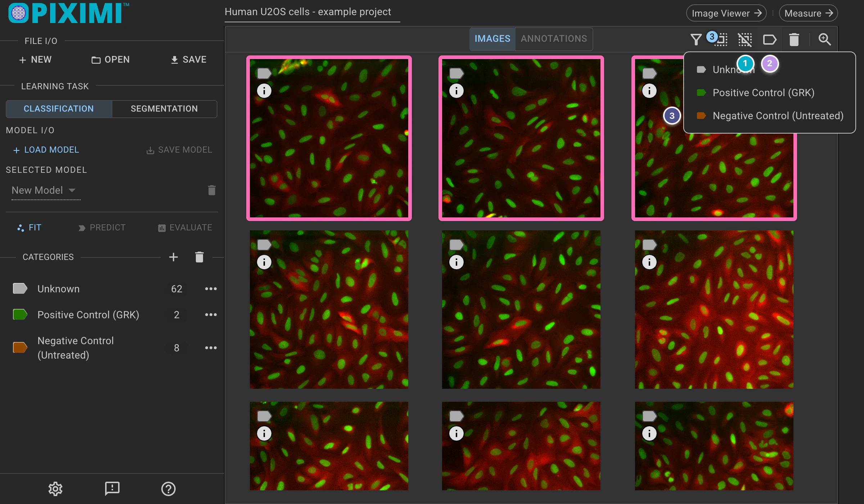The height and width of the screenshot is (504, 864).
Task: Click the Save project button
Action: coord(189,59)
